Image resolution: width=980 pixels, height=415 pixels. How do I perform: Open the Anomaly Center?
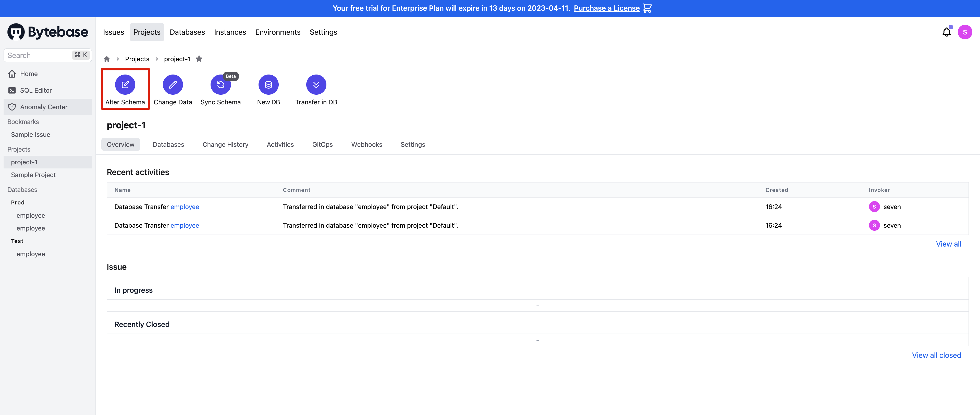pyautogui.click(x=43, y=107)
